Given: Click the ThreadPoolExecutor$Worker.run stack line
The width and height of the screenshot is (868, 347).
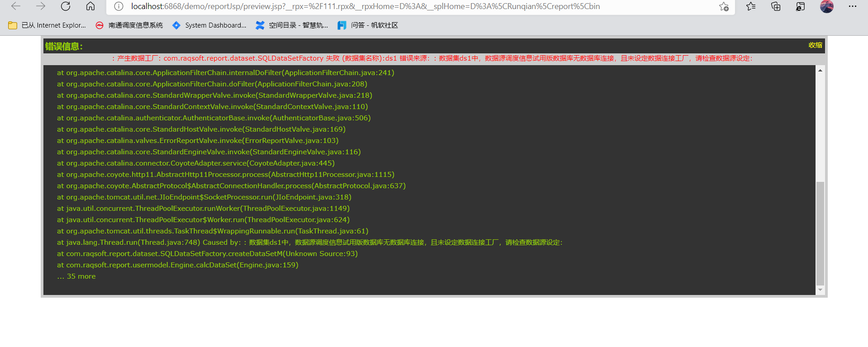Looking at the screenshot, I should (203, 220).
